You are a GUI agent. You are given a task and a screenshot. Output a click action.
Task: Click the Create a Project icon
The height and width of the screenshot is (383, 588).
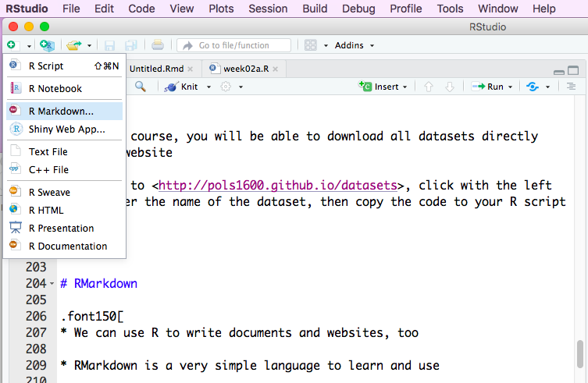pyautogui.click(x=48, y=45)
